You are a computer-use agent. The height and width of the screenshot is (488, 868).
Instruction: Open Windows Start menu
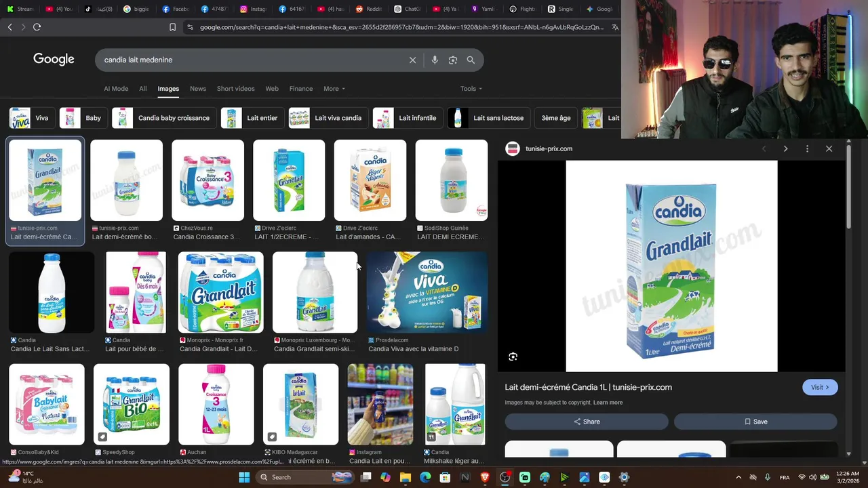click(x=244, y=477)
